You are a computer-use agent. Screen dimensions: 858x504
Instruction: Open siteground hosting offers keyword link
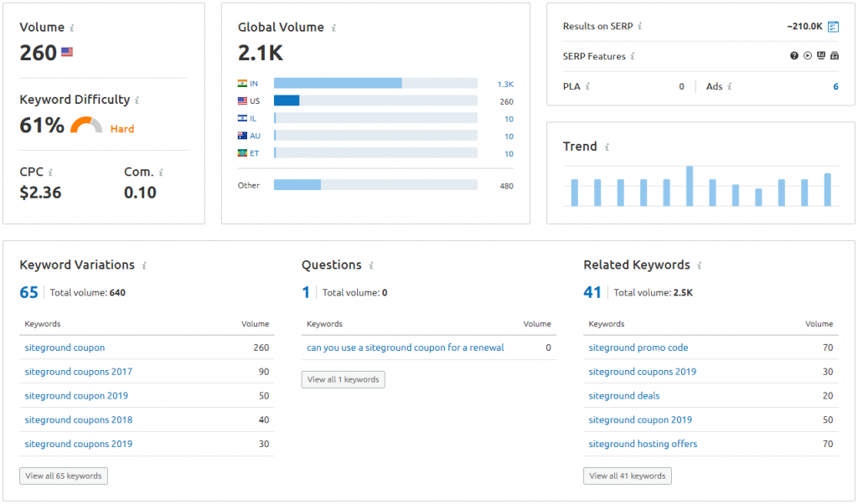[x=643, y=444]
